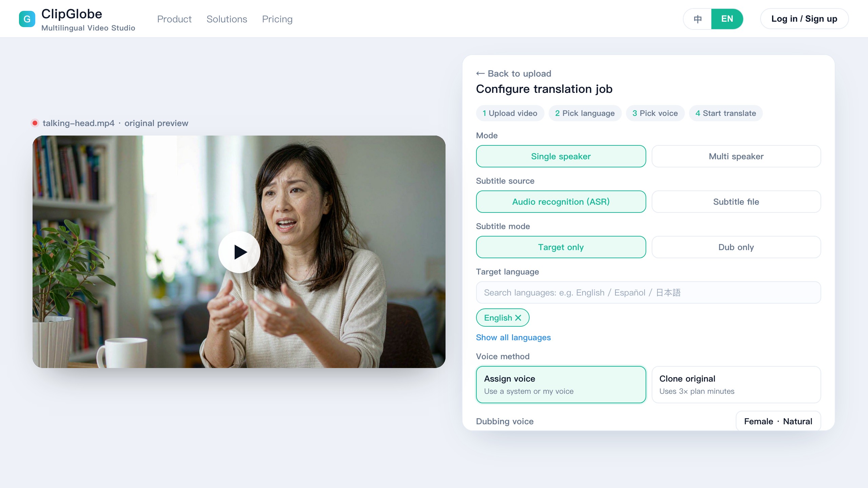This screenshot has height=488, width=868.
Task: Jump to step 3 Pick voice
Action: point(655,113)
